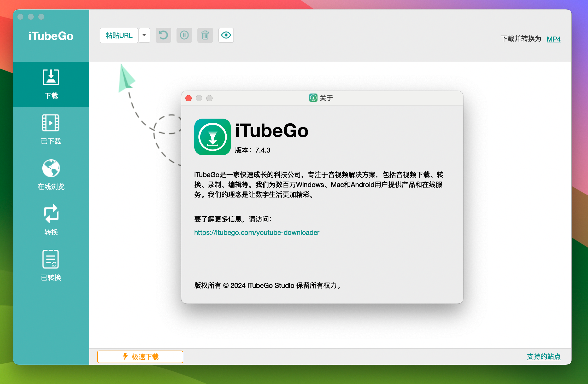Open the 支持的站点 supported sites link
This screenshot has height=384, width=588.
click(x=544, y=357)
